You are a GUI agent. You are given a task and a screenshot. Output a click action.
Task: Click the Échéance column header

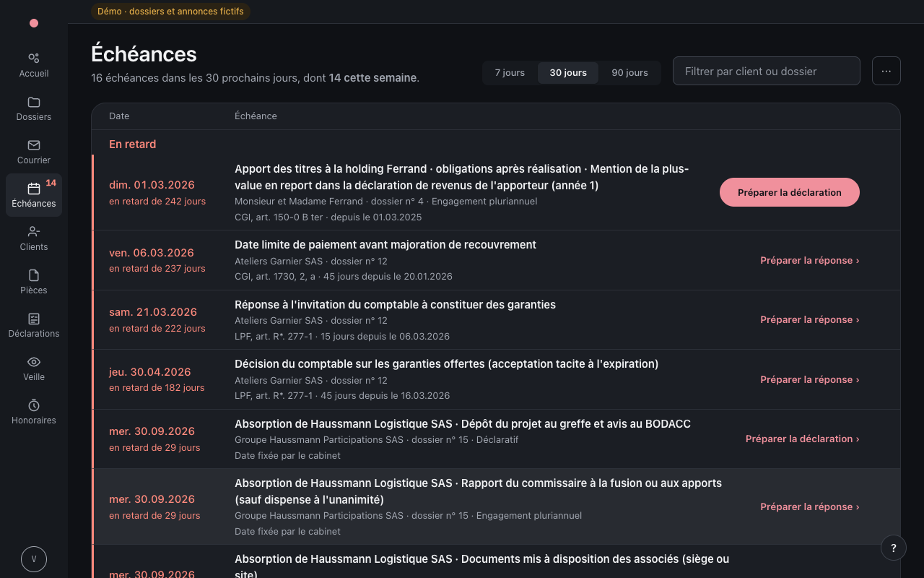[256, 116]
